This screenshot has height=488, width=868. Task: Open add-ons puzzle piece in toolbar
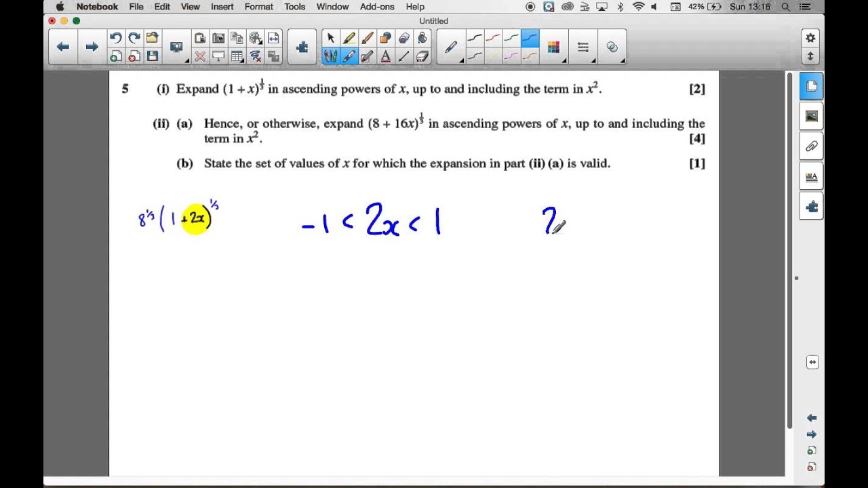(302, 47)
